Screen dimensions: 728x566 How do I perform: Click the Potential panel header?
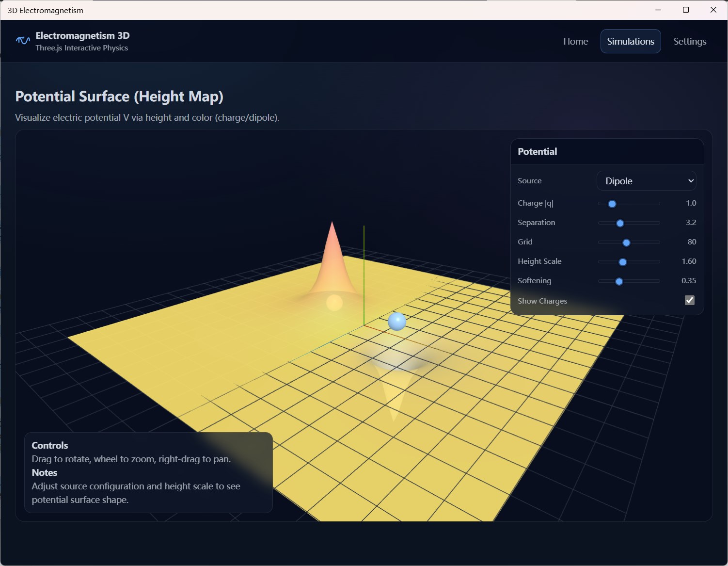[537, 151]
